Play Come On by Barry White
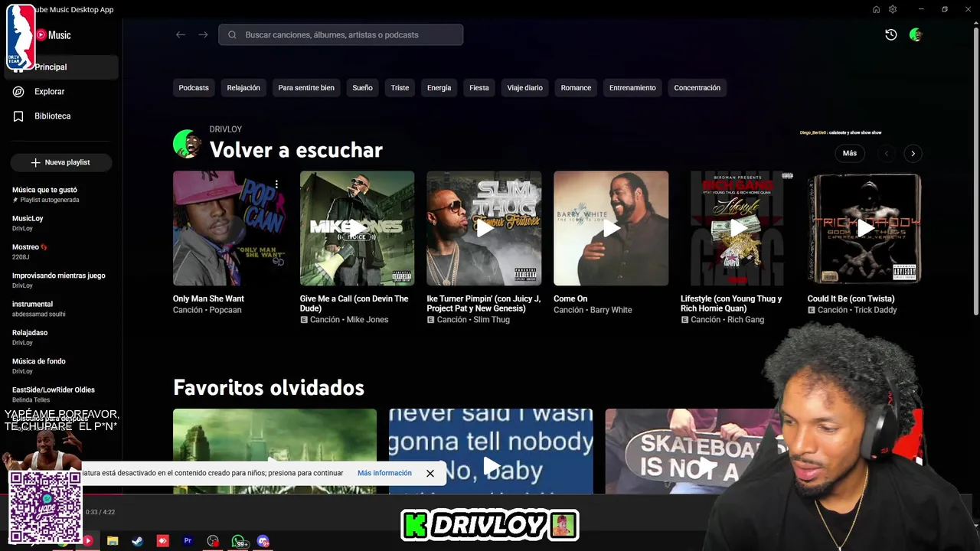Screen dimensions: 980x551 [x=611, y=228]
